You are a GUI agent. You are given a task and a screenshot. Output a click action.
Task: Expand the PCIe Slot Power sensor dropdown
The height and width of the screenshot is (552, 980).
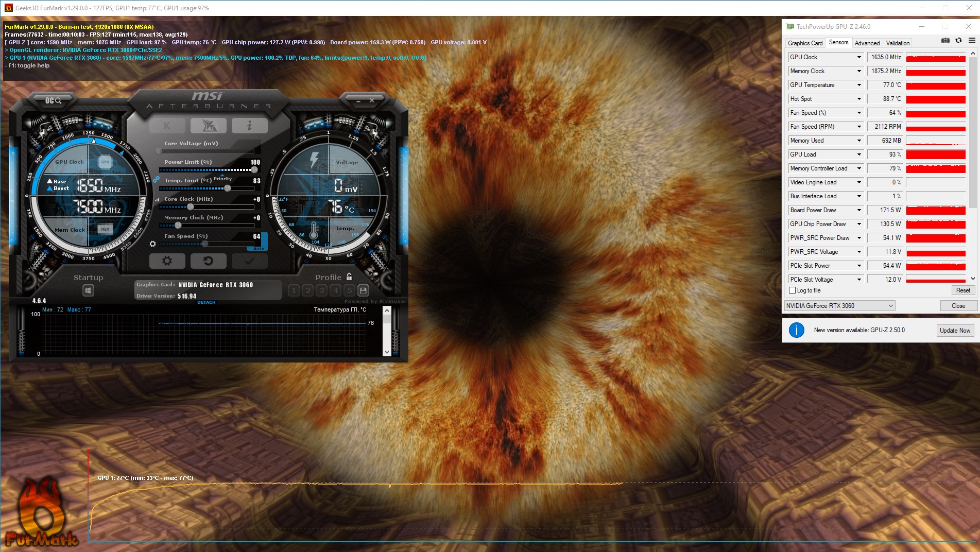click(x=858, y=266)
